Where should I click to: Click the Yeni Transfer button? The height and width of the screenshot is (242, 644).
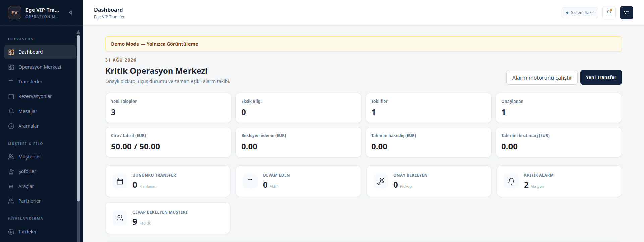pos(601,77)
